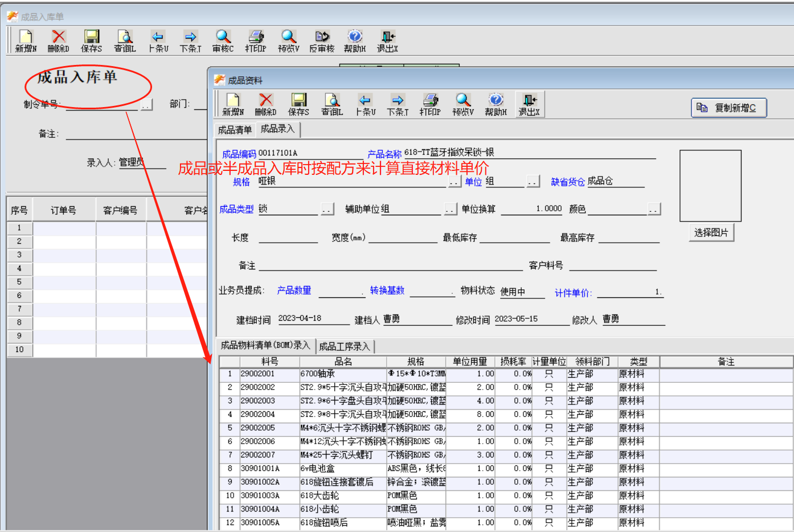Click the 转换基数 link label

coord(387,290)
